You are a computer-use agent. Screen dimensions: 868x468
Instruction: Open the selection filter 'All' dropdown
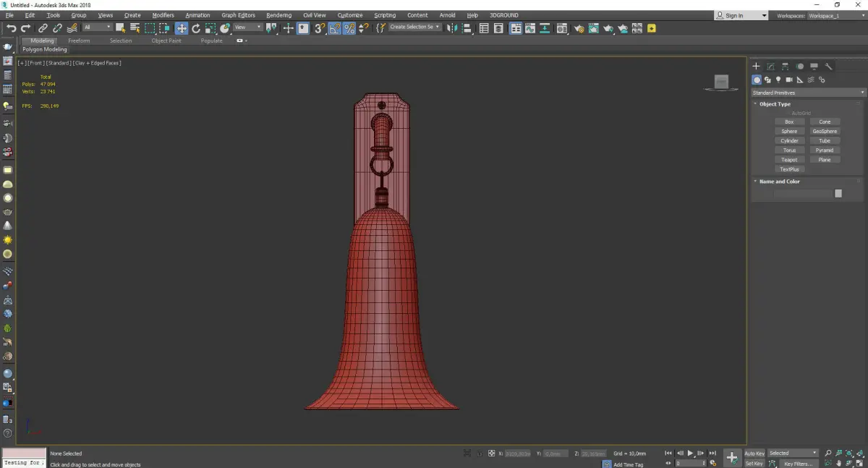coord(97,27)
